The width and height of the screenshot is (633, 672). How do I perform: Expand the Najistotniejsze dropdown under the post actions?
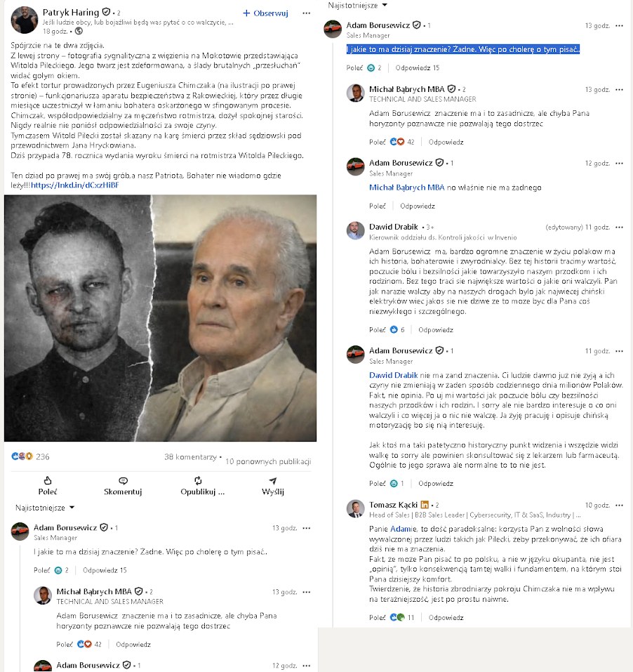click(45, 508)
